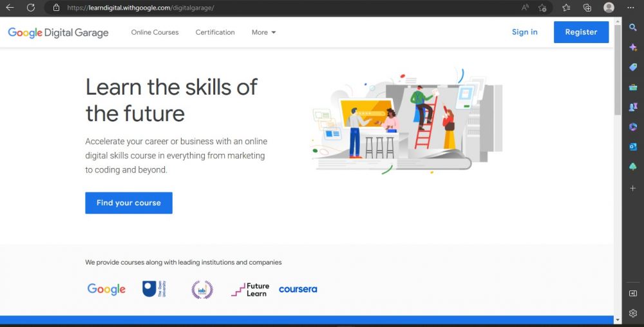The width and height of the screenshot is (644, 327).
Task: Open the Collections icon
Action: tap(587, 7)
